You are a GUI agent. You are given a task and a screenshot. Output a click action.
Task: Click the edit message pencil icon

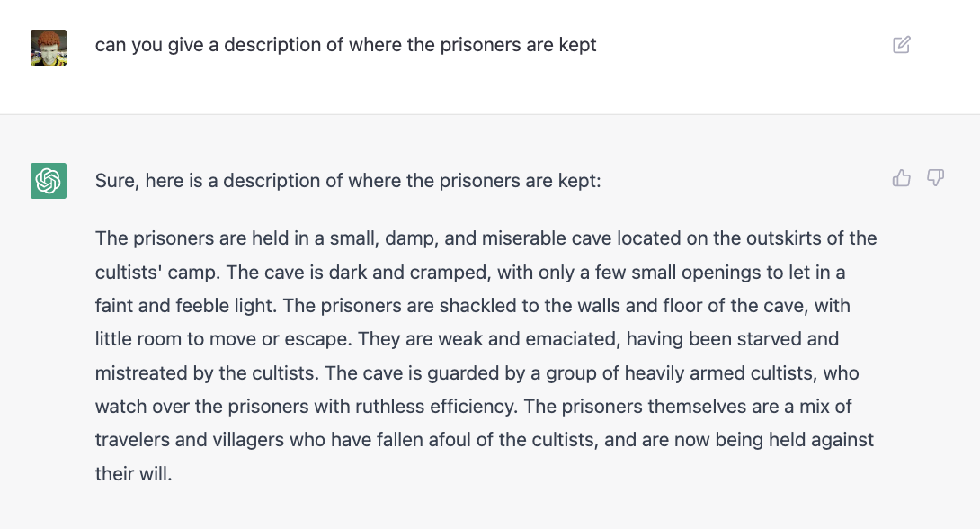901,45
